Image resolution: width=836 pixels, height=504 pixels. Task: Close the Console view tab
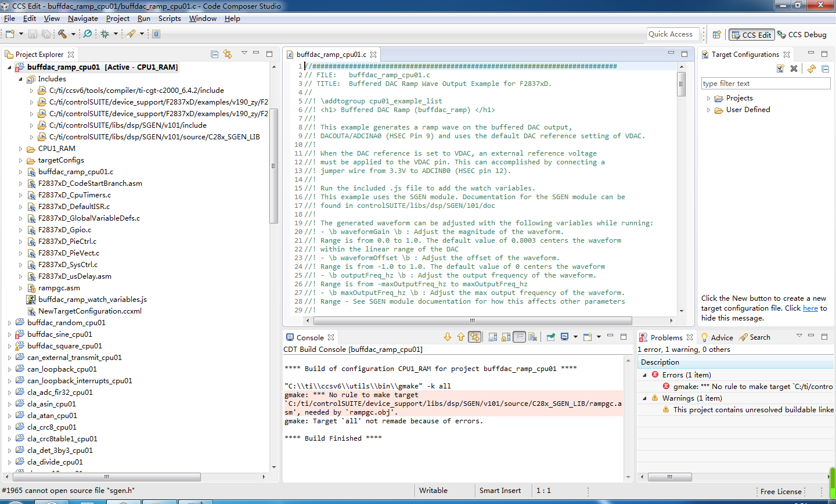(331, 337)
